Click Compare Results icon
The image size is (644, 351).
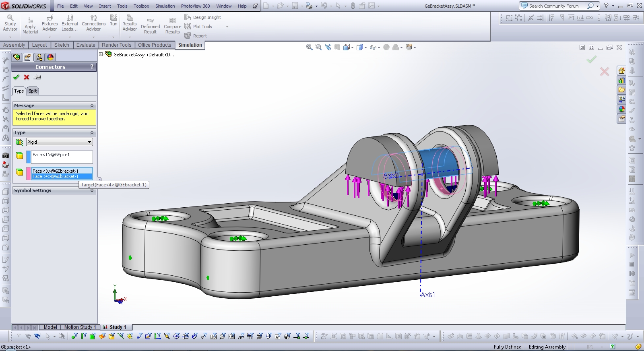[x=172, y=26]
